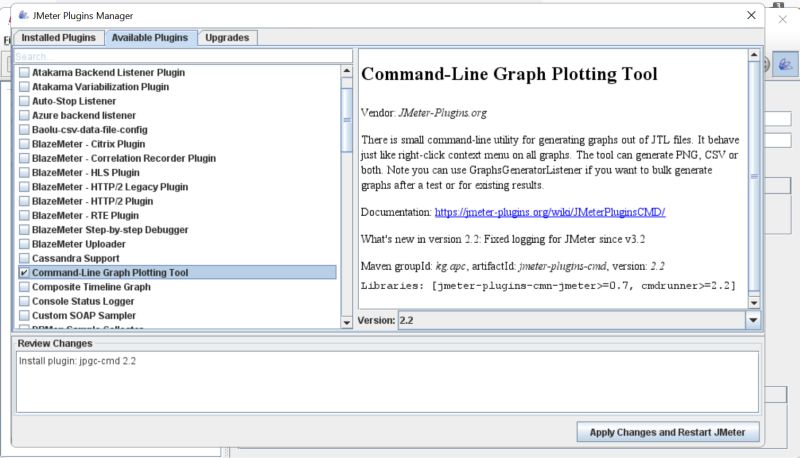
Task: Enable Console Status Logger checkbox
Action: tap(24, 301)
